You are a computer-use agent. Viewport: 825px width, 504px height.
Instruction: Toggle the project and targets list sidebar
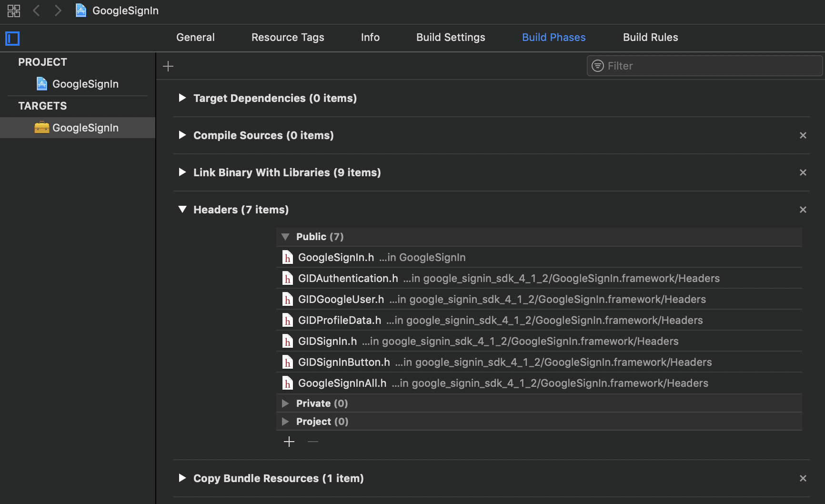pos(12,38)
